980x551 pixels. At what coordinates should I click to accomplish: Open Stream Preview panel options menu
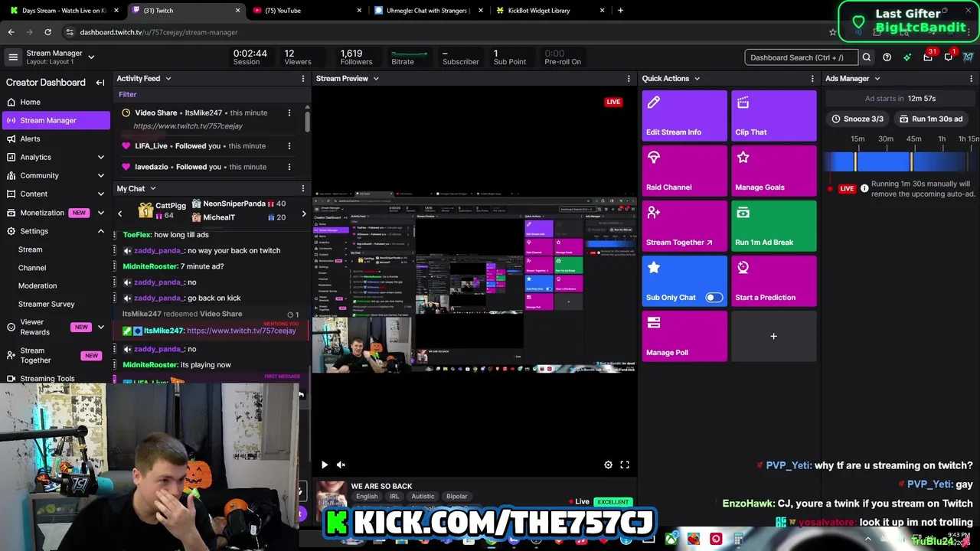pyautogui.click(x=629, y=79)
